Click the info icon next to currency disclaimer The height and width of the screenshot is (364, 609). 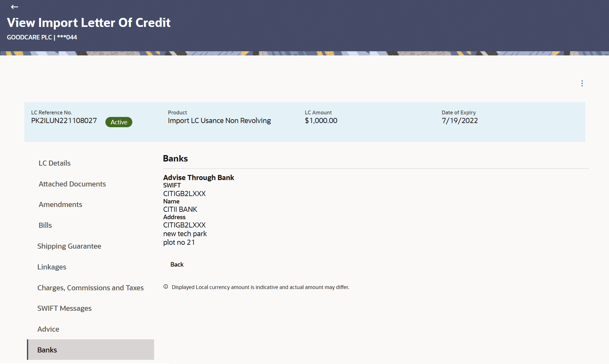tap(166, 287)
